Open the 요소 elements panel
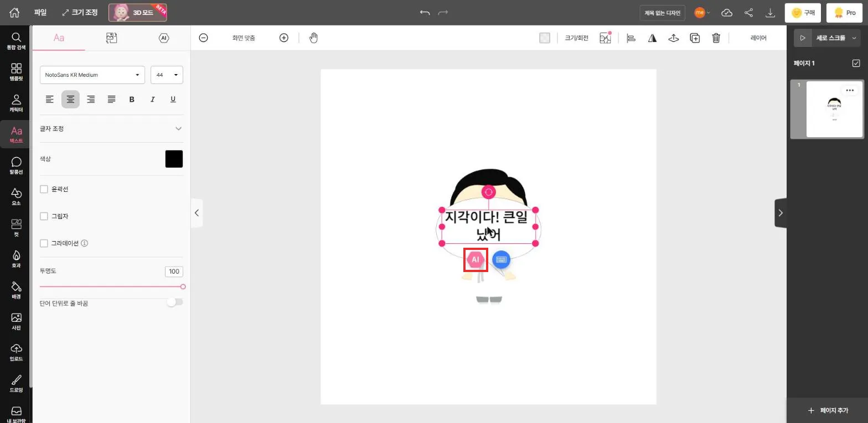 point(16,196)
